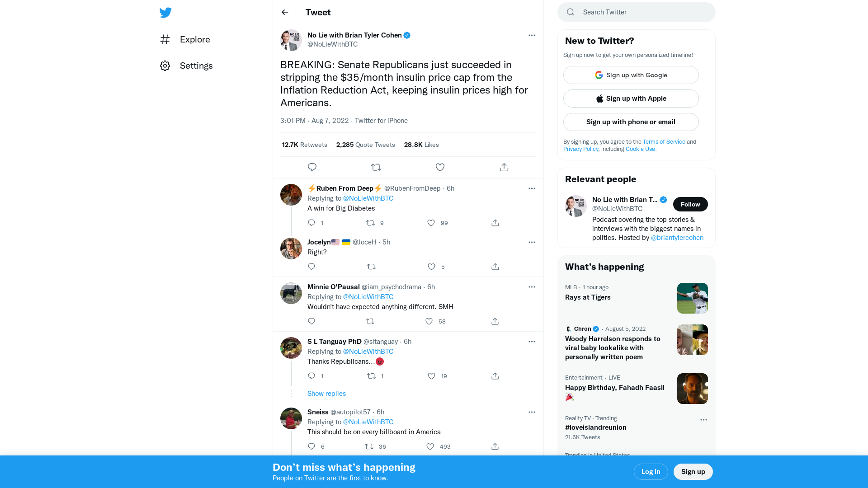The image size is (868, 488).
Task: Open Settings via the gear icon
Action: (165, 66)
